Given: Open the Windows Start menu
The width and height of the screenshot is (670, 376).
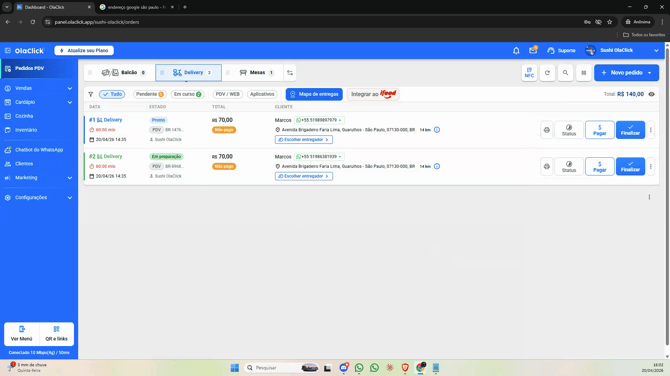Looking at the screenshot, I should [235, 368].
